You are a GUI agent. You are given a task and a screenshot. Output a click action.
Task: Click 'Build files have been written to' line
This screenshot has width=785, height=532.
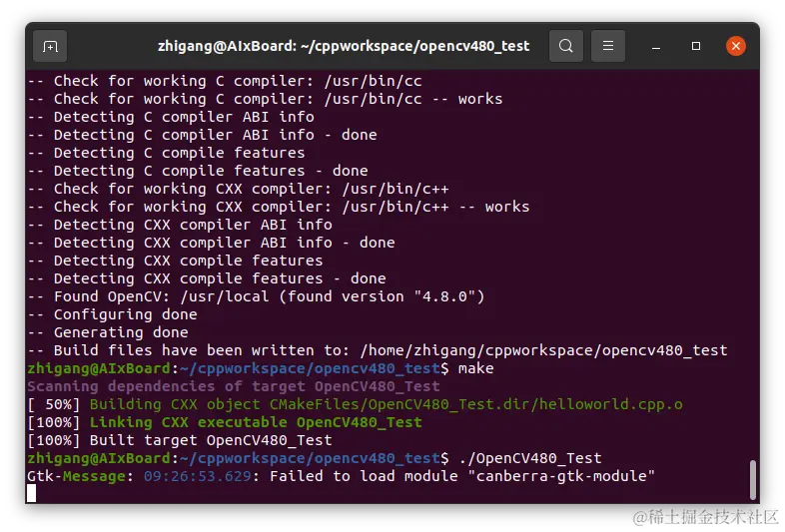coord(378,350)
